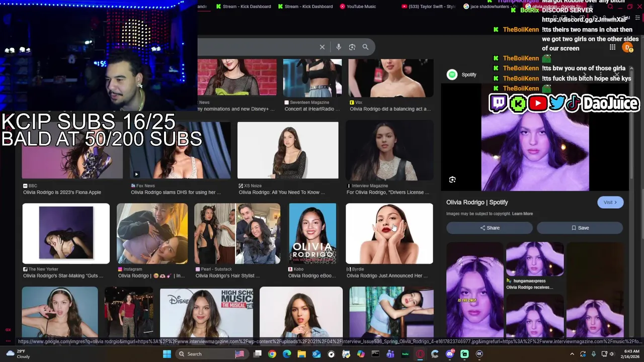644x362 pixels.
Task: Open File Explorer from the taskbar
Action: click(x=302, y=354)
